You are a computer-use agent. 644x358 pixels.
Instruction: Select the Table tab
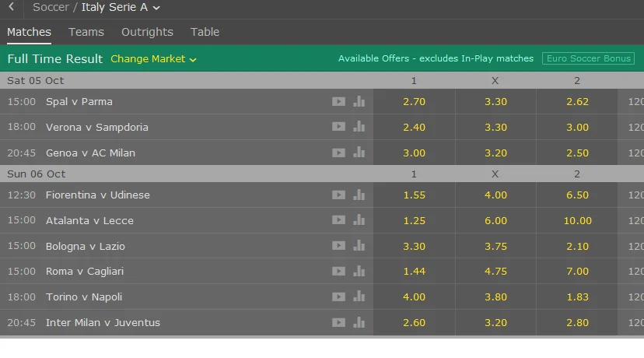tap(205, 32)
